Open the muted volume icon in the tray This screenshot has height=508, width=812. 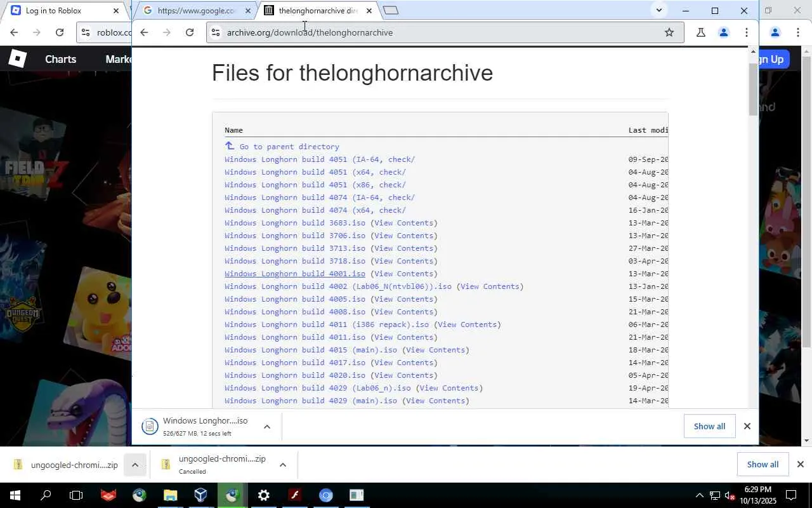(x=730, y=495)
